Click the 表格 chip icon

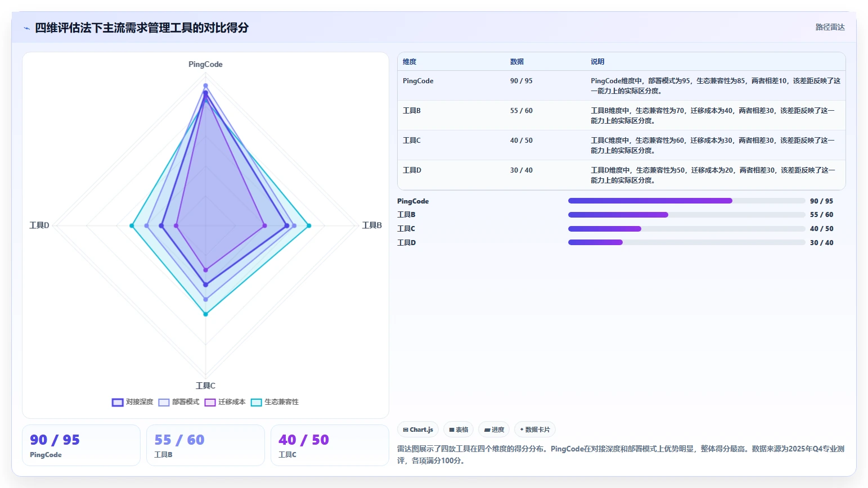(452, 430)
